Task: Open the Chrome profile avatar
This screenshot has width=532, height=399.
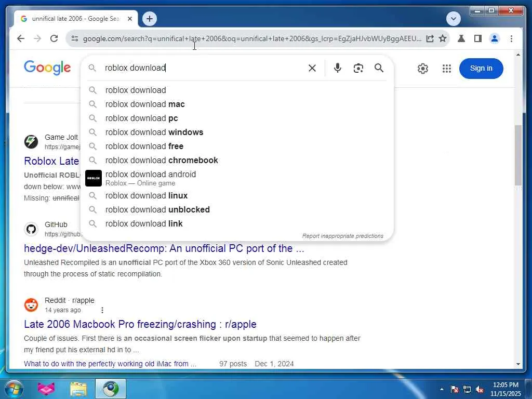Action: (x=495, y=38)
